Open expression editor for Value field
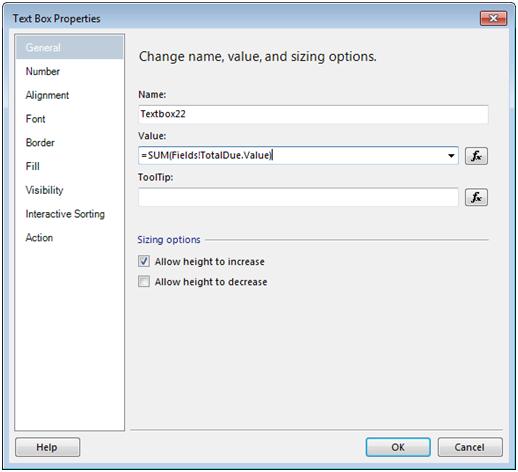This screenshot has width=518, height=472. (x=476, y=156)
